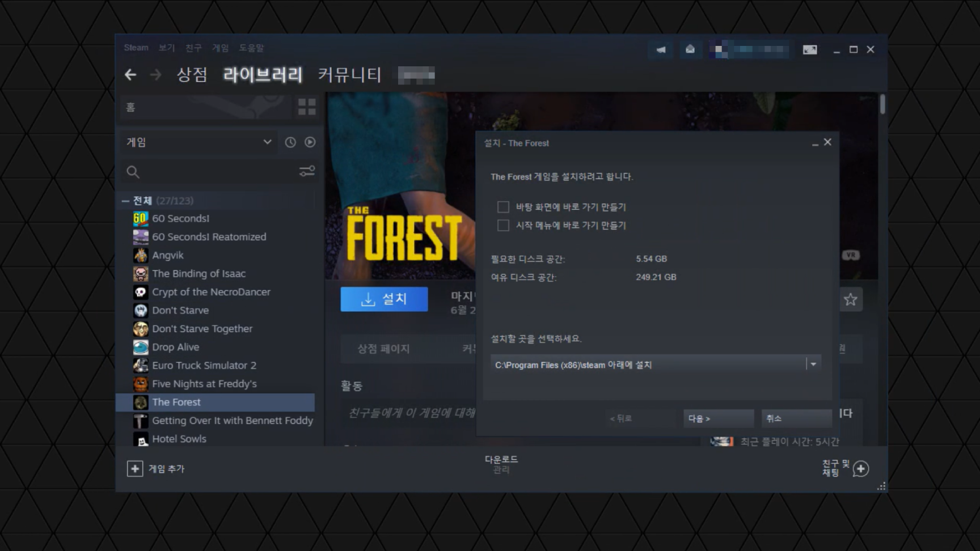Click the 249.21 GB free space value

pyautogui.click(x=656, y=277)
